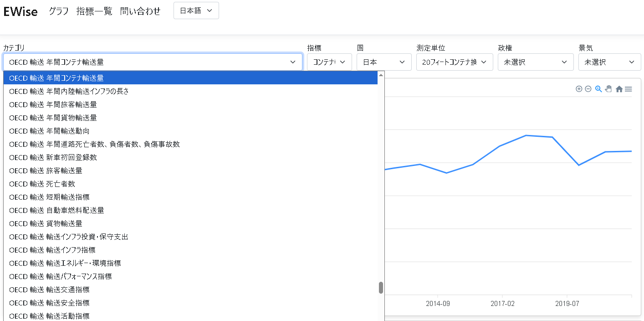Reset chart zoom with home icon

coord(619,89)
